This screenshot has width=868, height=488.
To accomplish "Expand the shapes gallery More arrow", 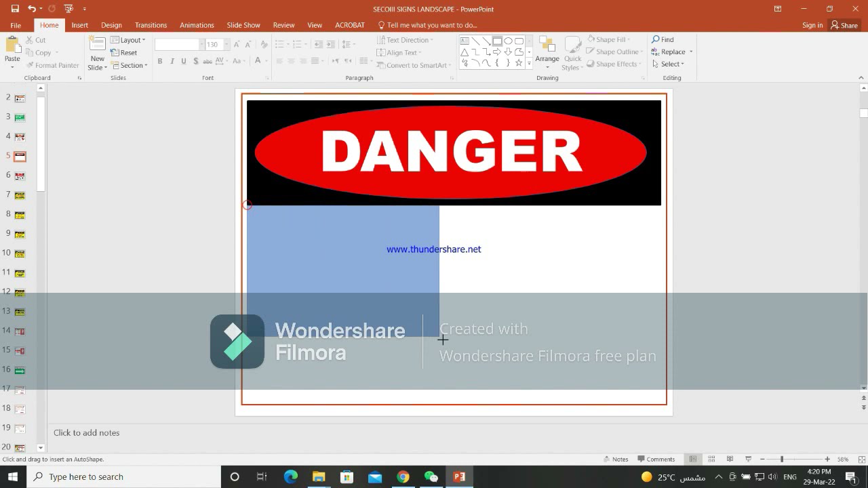I will point(529,63).
